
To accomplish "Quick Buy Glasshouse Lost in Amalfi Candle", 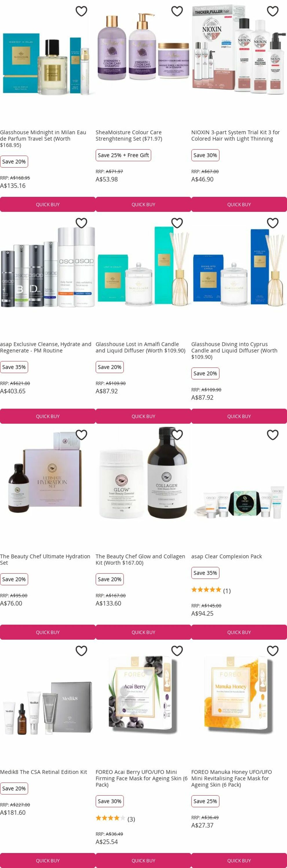I will coord(143,416).
